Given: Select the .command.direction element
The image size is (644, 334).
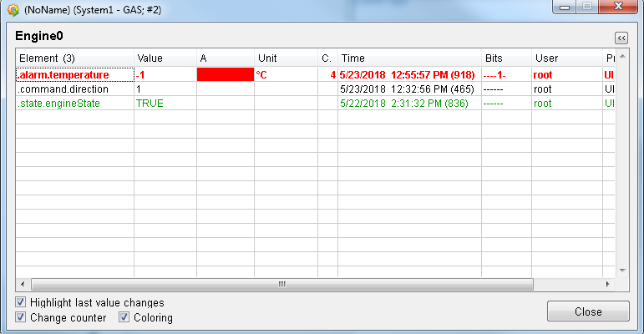Looking at the screenshot, I should pyautogui.click(x=63, y=89).
